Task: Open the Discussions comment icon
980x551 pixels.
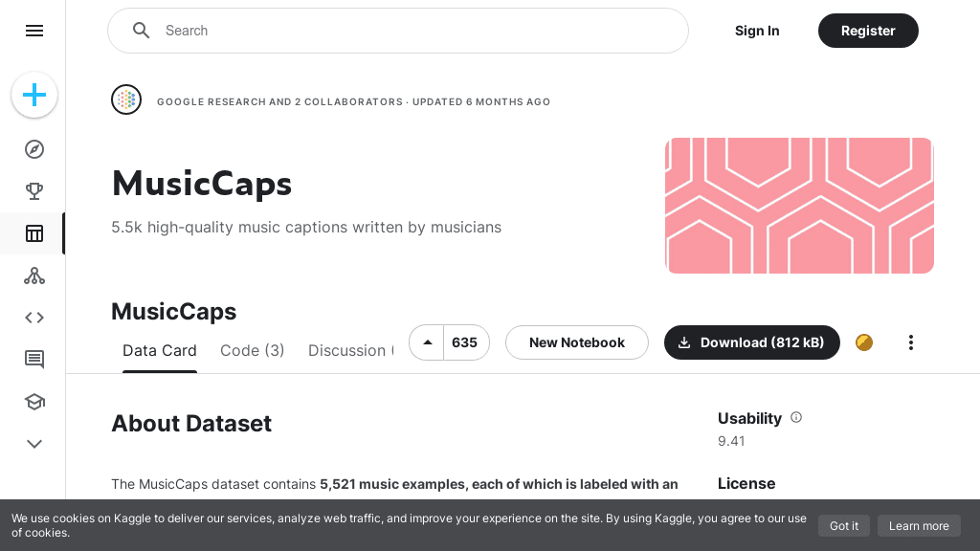Action: tap(34, 360)
